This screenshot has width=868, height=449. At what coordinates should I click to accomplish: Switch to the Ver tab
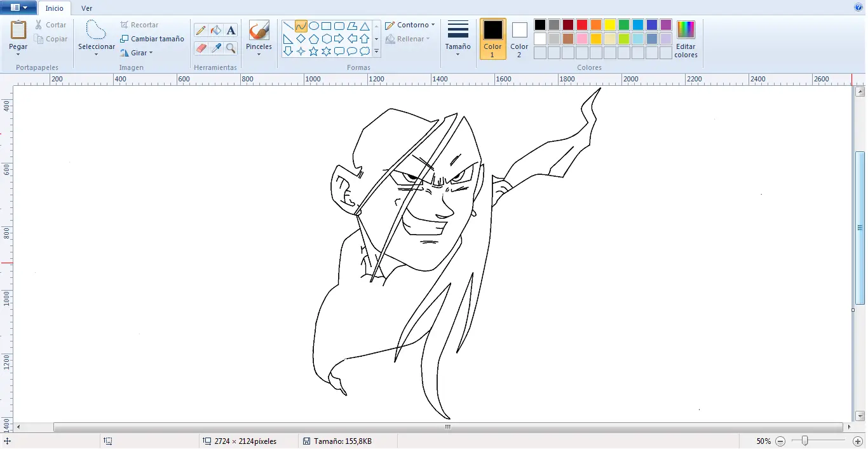(86, 8)
